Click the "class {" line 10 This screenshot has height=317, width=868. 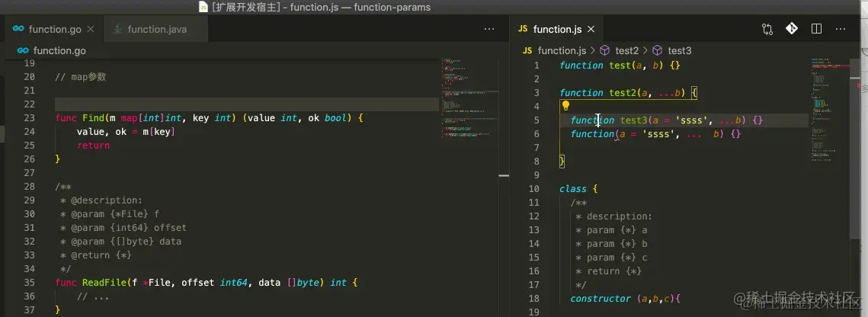click(578, 189)
